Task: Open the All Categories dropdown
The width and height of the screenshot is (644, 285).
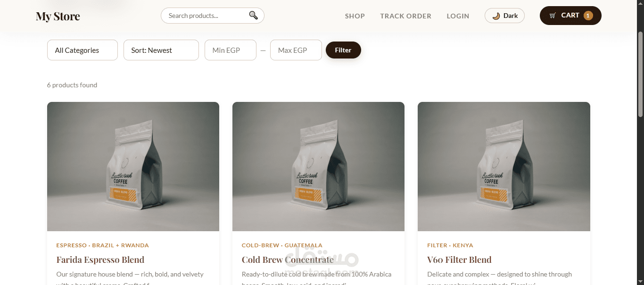Action: click(x=83, y=50)
